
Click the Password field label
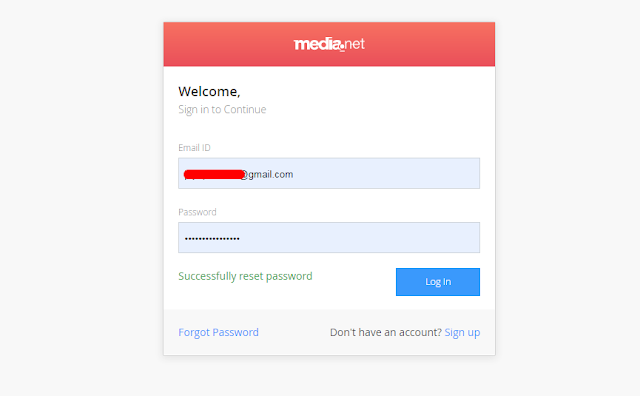tap(197, 212)
